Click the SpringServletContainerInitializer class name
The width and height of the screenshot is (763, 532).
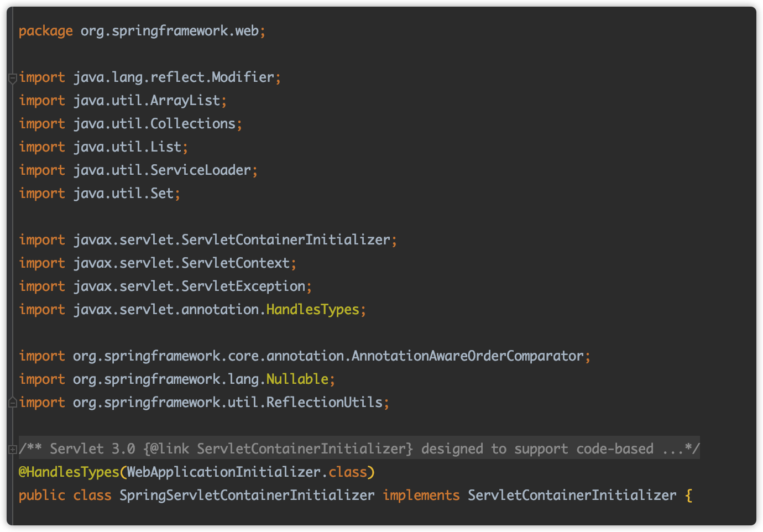pos(247,495)
